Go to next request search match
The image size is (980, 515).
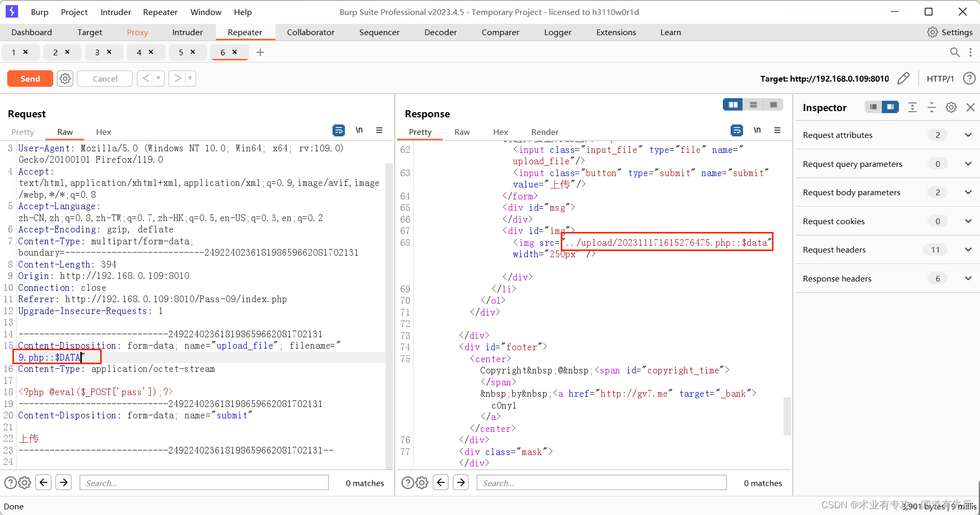[64, 482]
